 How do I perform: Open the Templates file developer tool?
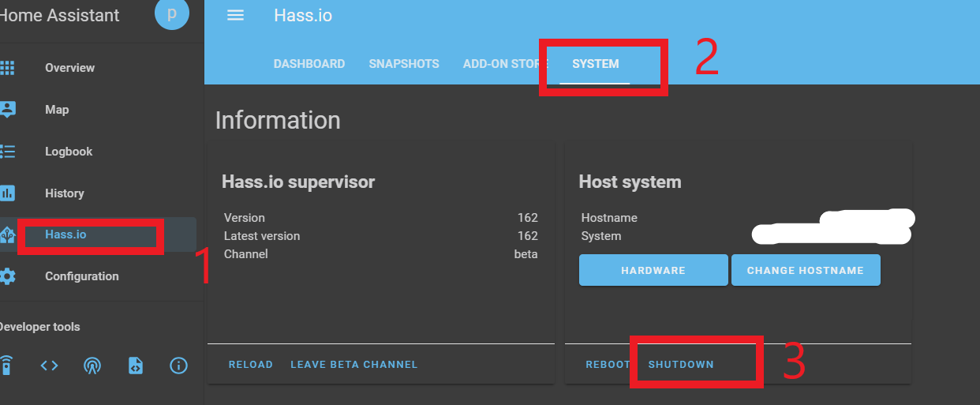136,366
